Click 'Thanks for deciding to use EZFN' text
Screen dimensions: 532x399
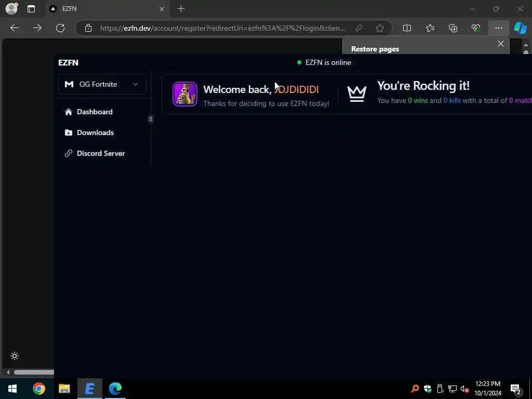coord(267,103)
